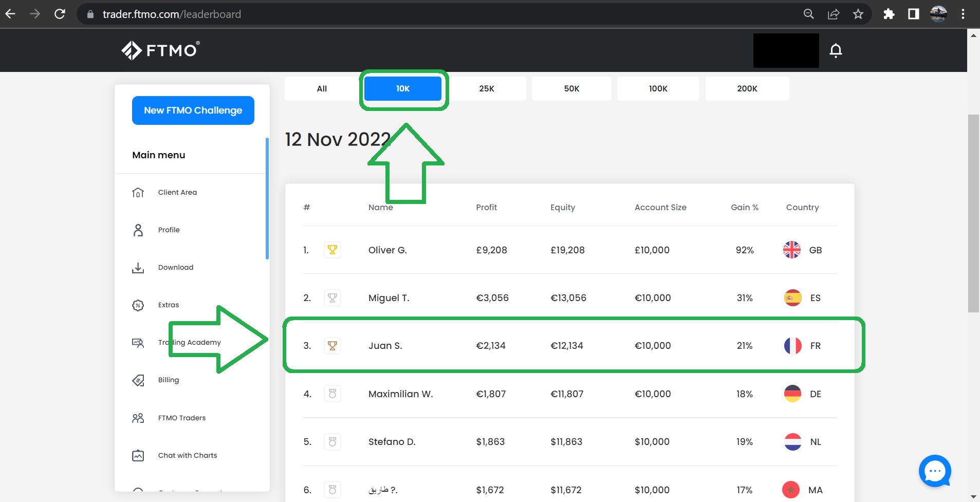The width and height of the screenshot is (980, 502).
Task: Open Client Area from sidebar
Action: pos(177,192)
